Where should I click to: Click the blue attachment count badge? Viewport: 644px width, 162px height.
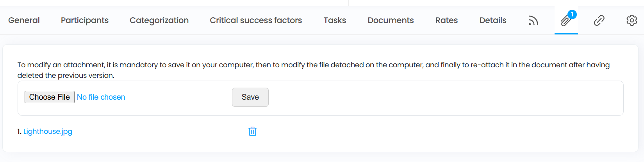(572, 14)
